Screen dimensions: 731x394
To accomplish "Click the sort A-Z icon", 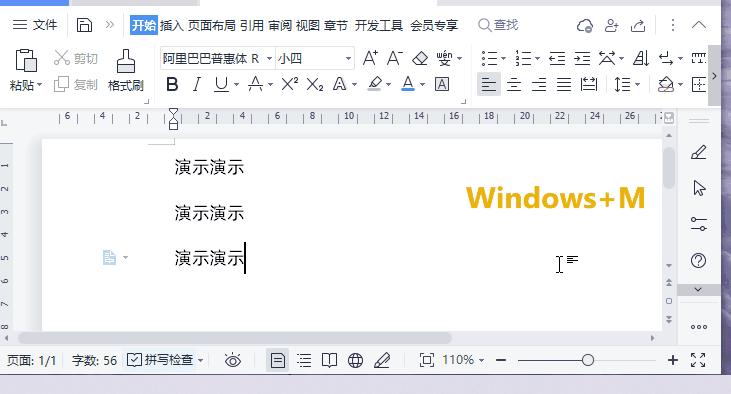I will point(641,58).
